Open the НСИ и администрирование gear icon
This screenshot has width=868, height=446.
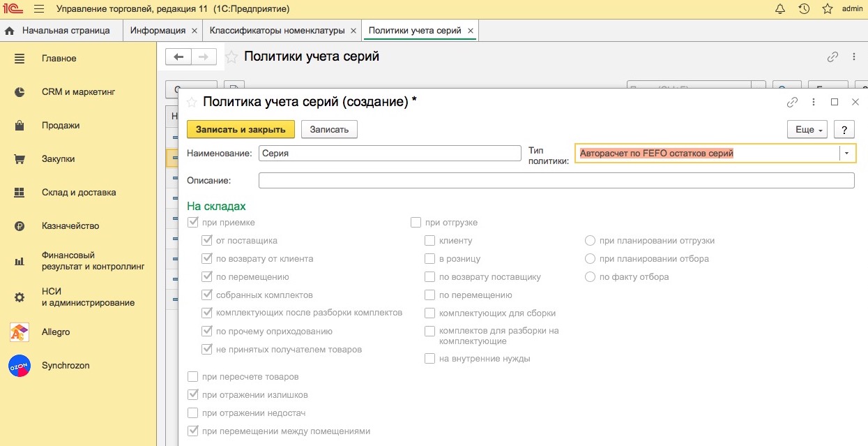coord(20,297)
